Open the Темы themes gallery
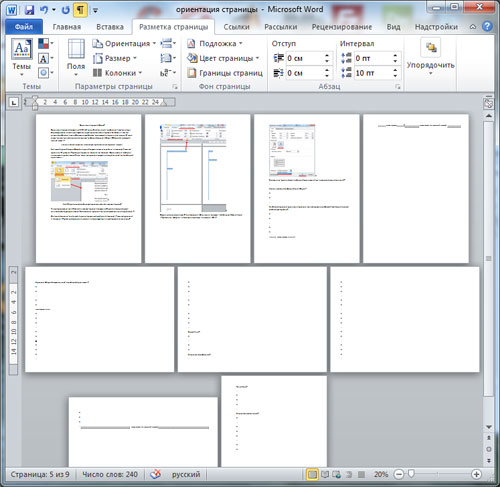 pyautogui.click(x=22, y=58)
